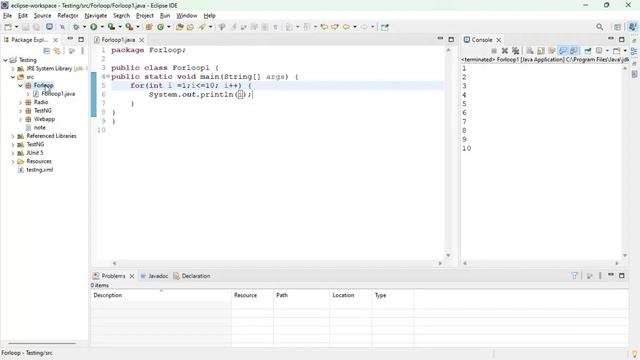Select testng.xml file in tree

tap(40, 170)
